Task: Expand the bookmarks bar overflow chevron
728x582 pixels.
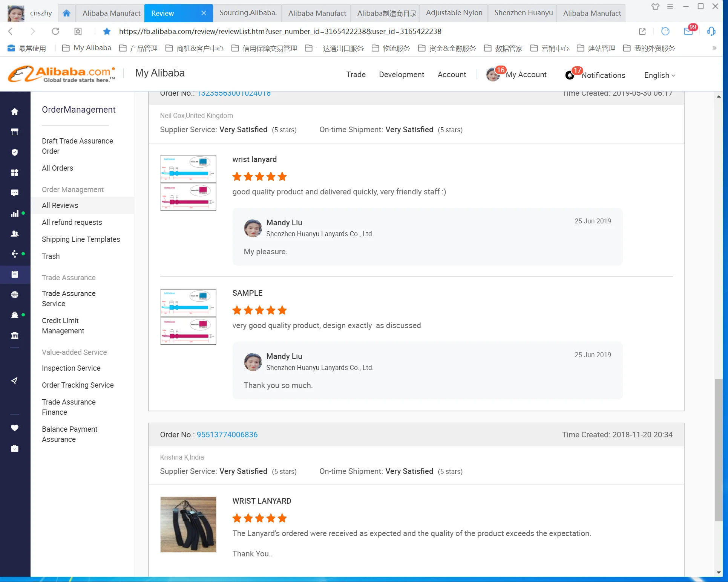Action: [x=714, y=48]
